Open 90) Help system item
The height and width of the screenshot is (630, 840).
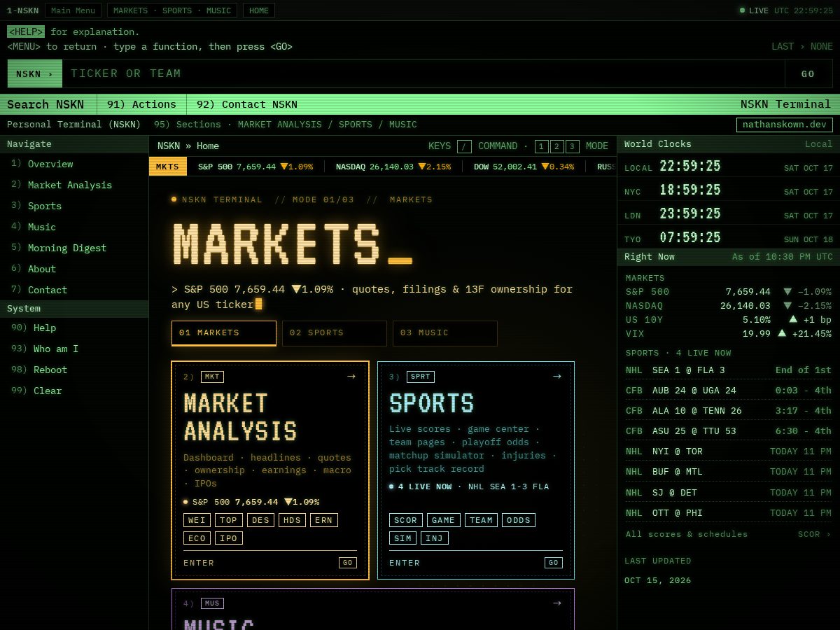(x=74, y=328)
